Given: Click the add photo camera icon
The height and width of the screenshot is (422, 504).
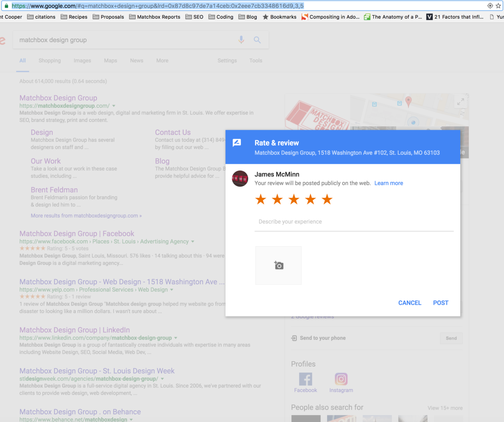Looking at the screenshot, I should tap(279, 265).
